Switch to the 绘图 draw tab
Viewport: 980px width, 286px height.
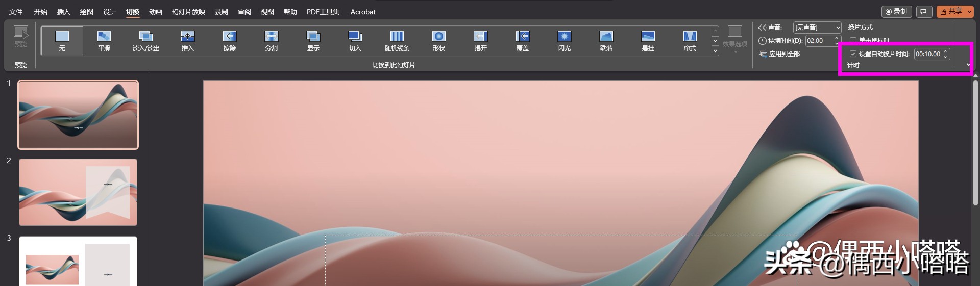point(87,12)
